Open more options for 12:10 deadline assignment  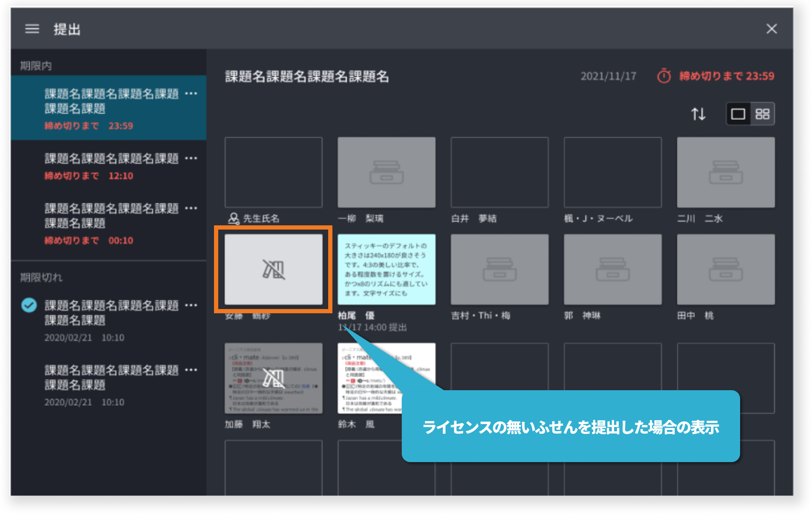tap(191, 158)
